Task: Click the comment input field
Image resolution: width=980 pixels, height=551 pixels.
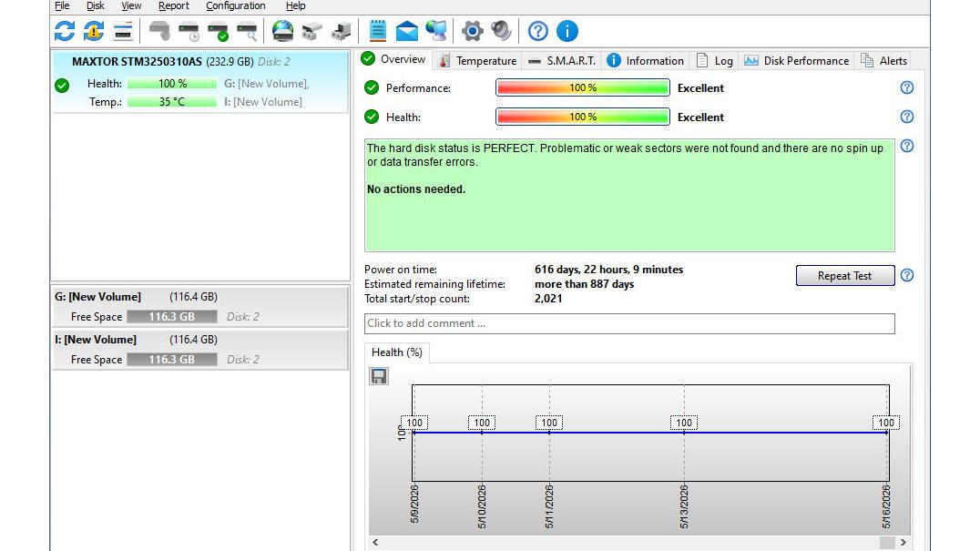Action: [629, 323]
